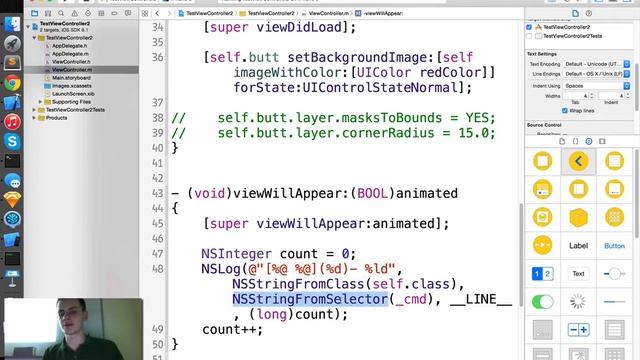Select the Table View Controller library object
The image size is (640, 360).
(x=614, y=161)
